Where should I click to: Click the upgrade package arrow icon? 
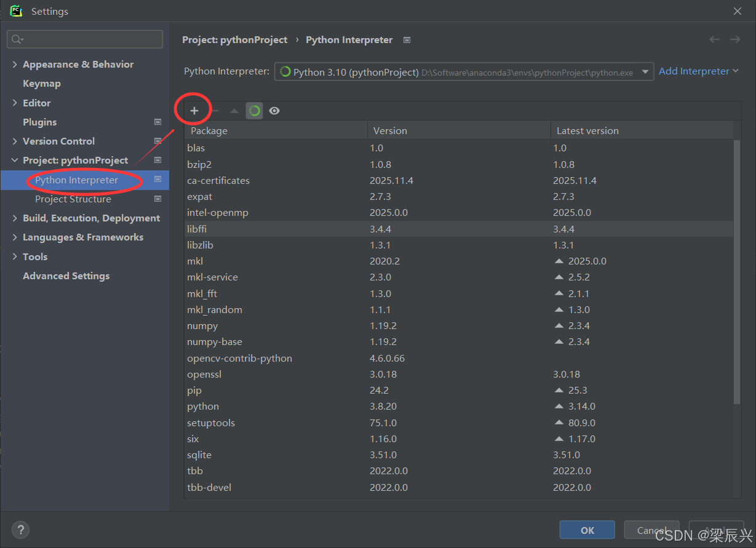point(234,111)
